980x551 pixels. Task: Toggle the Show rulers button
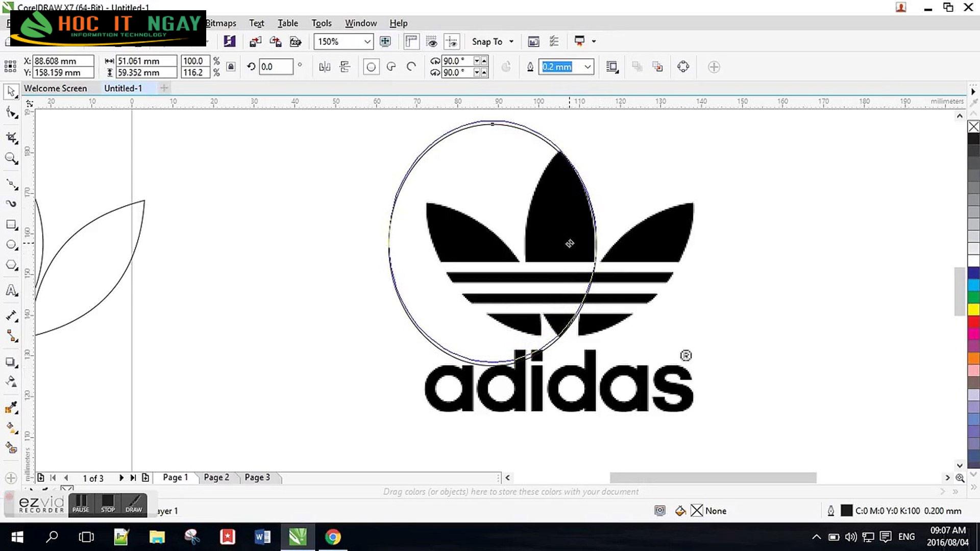pos(411,41)
